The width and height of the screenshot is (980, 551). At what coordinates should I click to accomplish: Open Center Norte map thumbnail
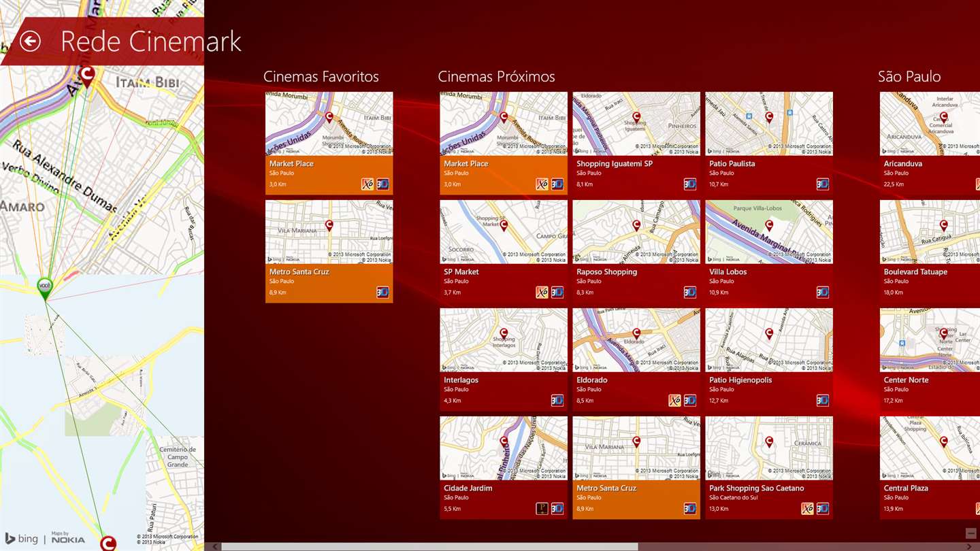[x=930, y=340]
